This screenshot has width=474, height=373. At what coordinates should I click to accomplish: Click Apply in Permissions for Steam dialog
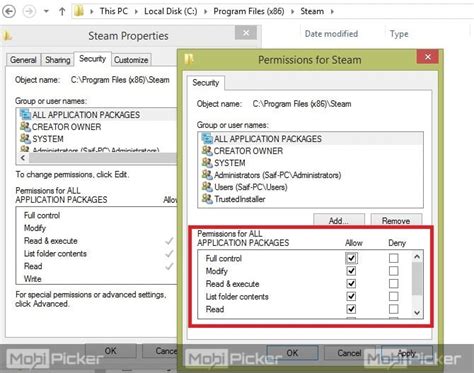click(x=407, y=353)
